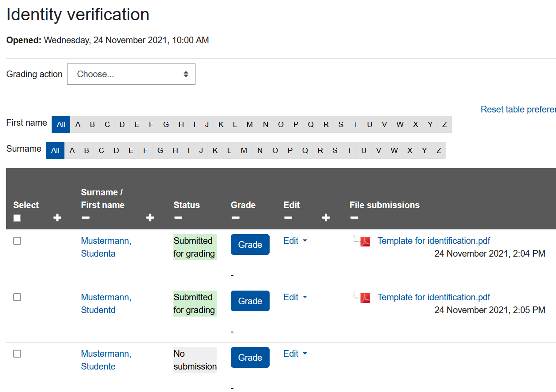The height and width of the screenshot is (392, 556).
Task: Expand Edit menu for Studente row
Action: click(x=295, y=354)
